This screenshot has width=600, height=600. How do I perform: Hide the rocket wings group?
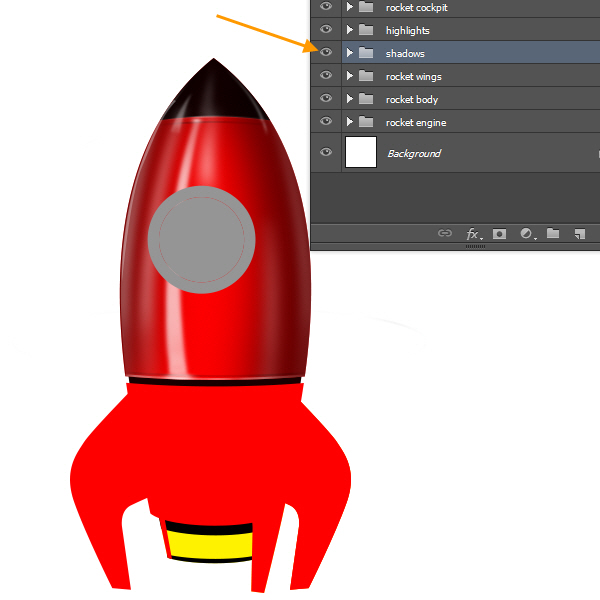[326, 76]
